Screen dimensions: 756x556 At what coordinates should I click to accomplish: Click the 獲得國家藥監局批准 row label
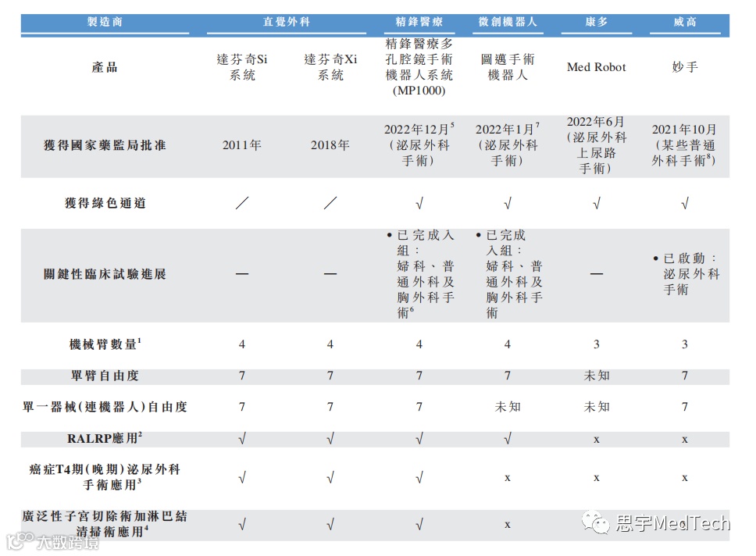105,145
